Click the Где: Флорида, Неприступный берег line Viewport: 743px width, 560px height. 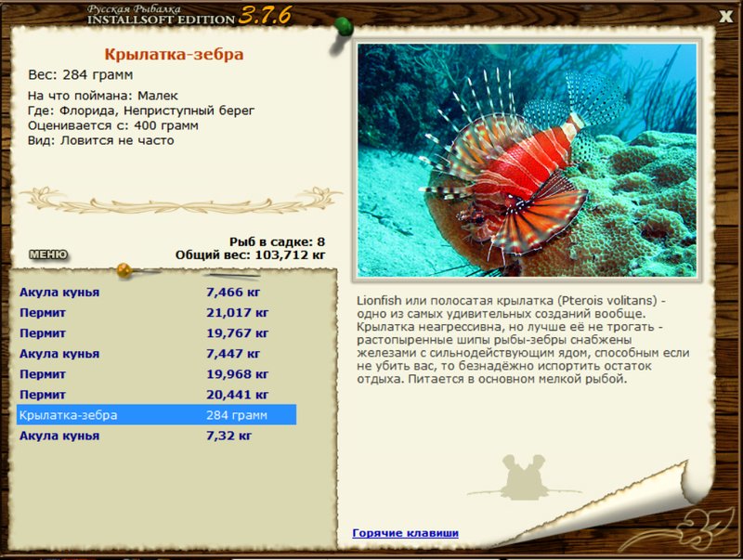[x=141, y=111]
